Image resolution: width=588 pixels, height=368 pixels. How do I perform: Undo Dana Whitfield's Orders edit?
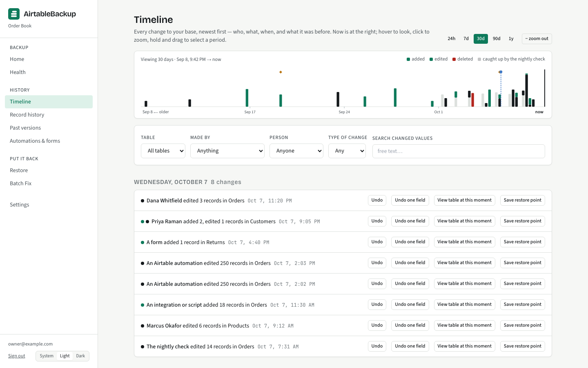click(377, 200)
